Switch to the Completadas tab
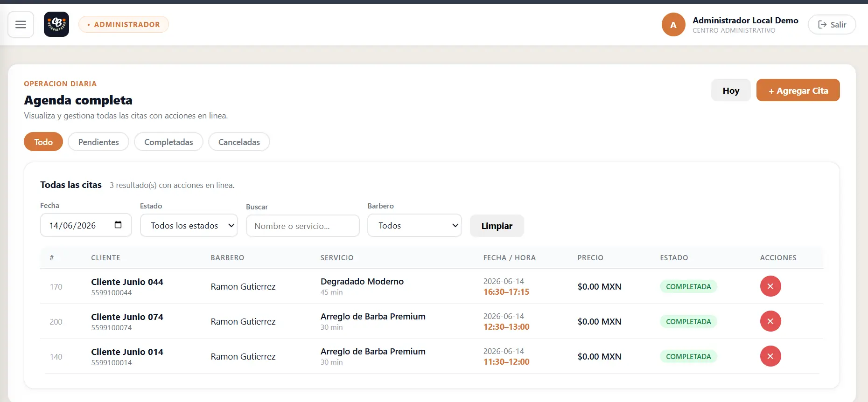Screen dimensions: 868x402 click(x=168, y=142)
